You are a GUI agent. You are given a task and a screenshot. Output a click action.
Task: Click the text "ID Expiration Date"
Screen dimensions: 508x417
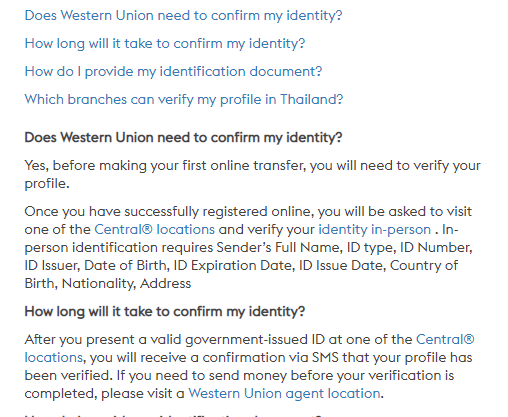point(234,266)
